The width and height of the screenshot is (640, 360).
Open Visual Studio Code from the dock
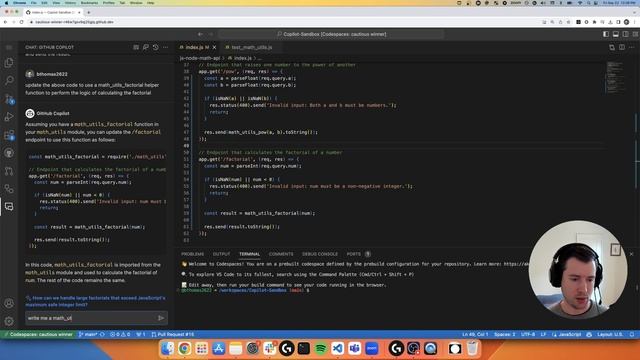pos(338,348)
